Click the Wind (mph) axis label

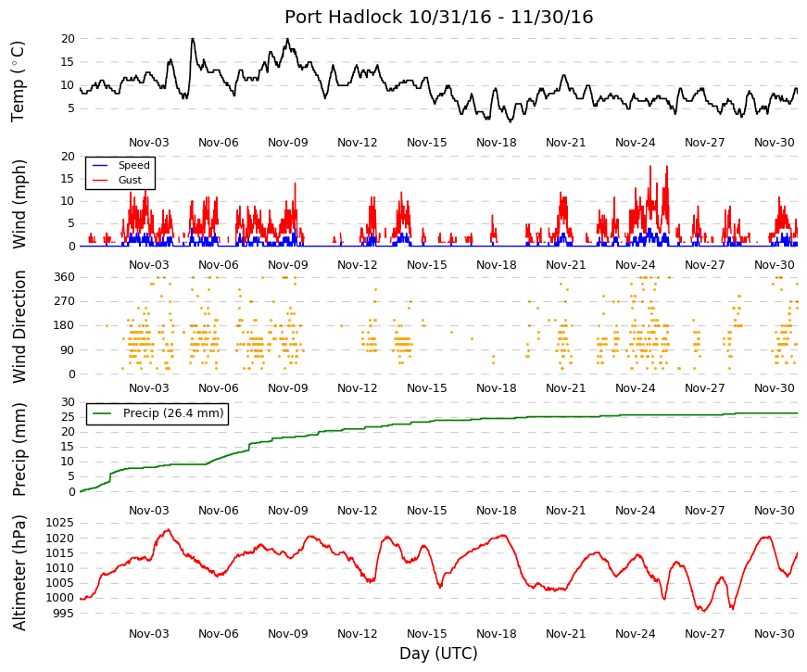18,205
